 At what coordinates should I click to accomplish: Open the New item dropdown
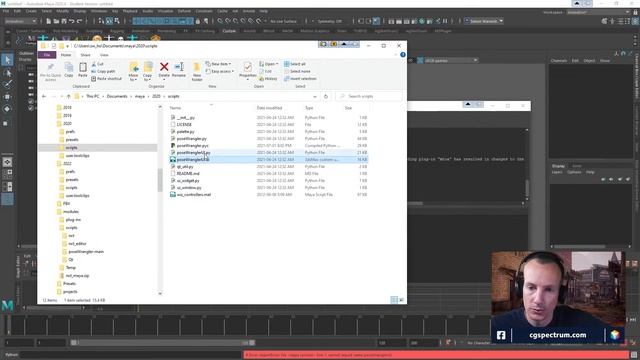pyautogui.click(x=218, y=64)
